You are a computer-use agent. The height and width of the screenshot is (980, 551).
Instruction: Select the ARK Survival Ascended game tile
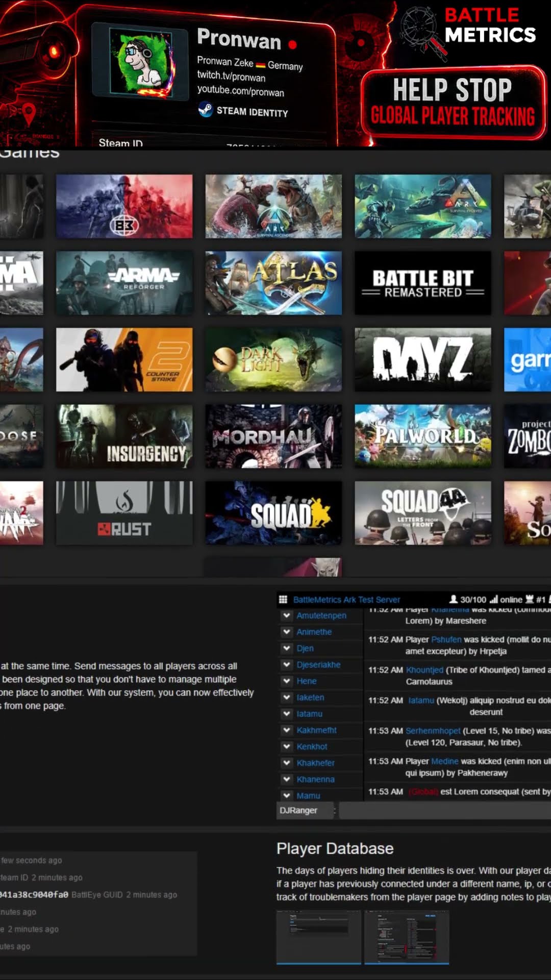coord(273,206)
